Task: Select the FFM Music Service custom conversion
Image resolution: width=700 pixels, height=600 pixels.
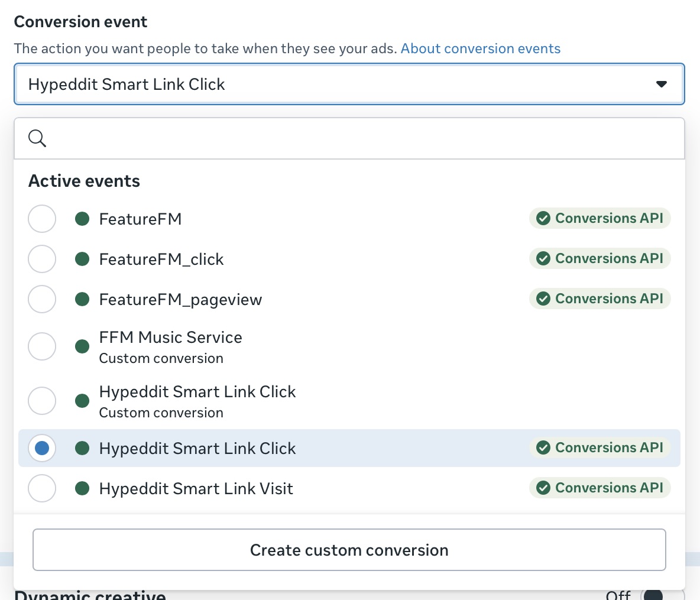Action: pos(42,346)
